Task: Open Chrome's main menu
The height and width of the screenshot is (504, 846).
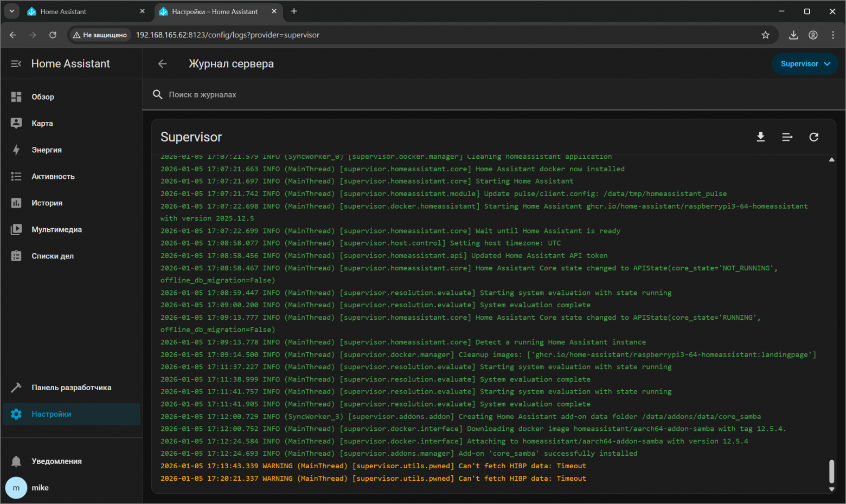Action: tap(833, 35)
